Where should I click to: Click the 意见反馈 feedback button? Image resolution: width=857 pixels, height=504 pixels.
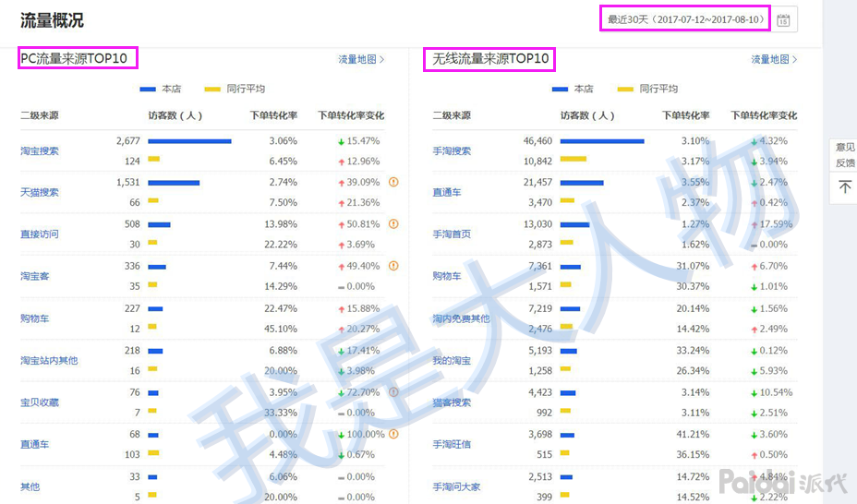[x=844, y=155]
